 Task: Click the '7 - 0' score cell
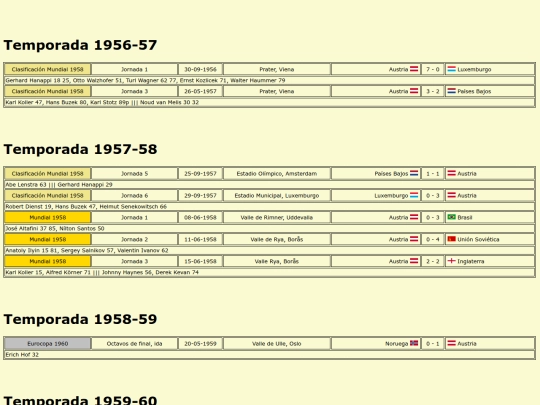[433, 69]
